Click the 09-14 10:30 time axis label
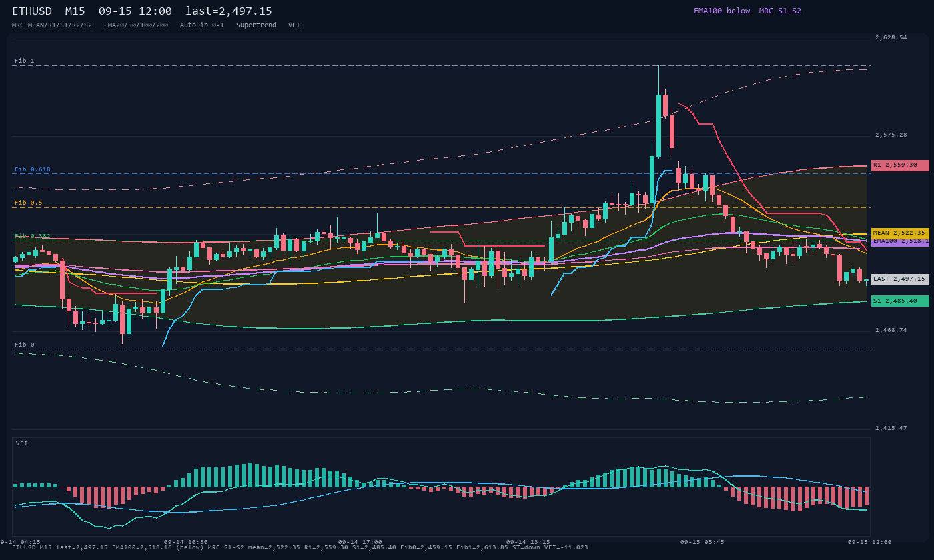 click(x=185, y=542)
